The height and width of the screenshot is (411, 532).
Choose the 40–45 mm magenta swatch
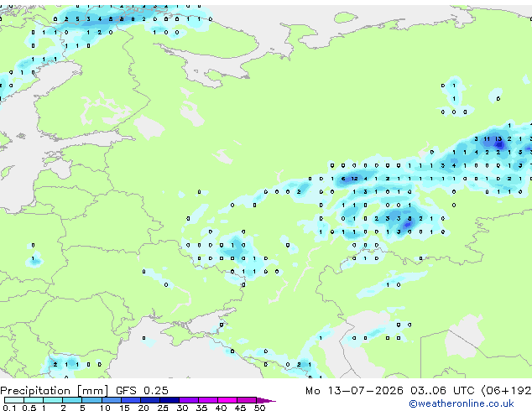pyautogui.click(x=227, y=400)
